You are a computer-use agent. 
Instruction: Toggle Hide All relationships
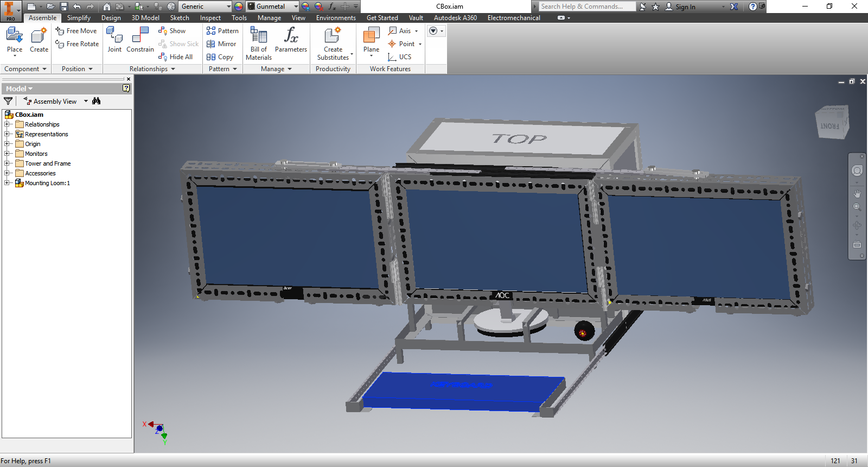click(x=176, y=57)
